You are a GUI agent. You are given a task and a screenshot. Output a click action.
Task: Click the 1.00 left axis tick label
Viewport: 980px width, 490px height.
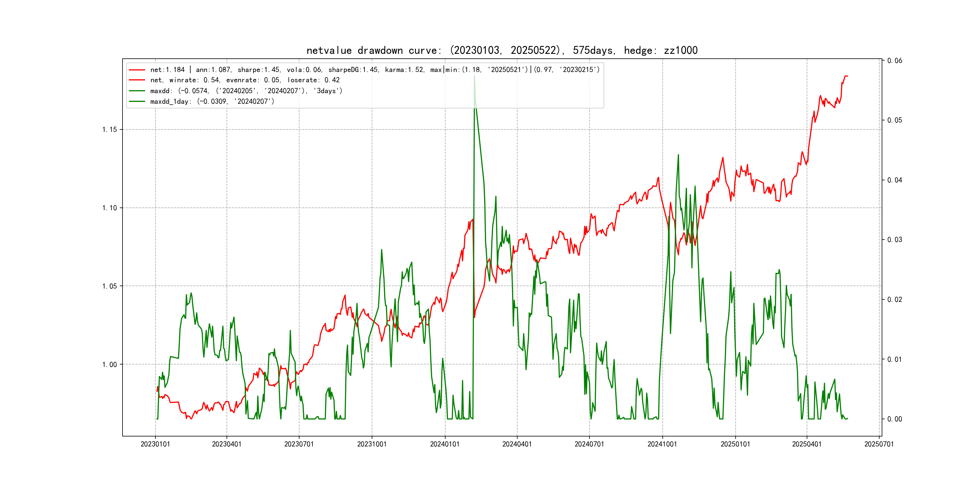[109, 364]
